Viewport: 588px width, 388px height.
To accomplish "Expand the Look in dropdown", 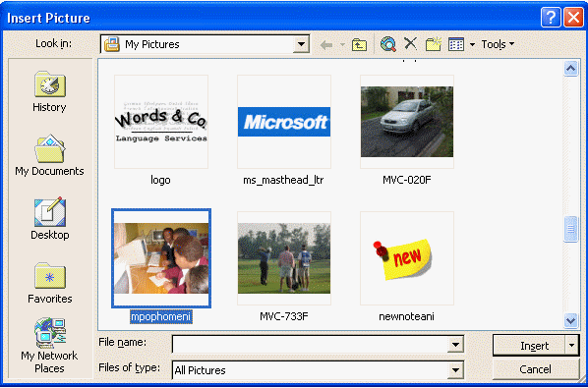I will (x=301, y=44).
